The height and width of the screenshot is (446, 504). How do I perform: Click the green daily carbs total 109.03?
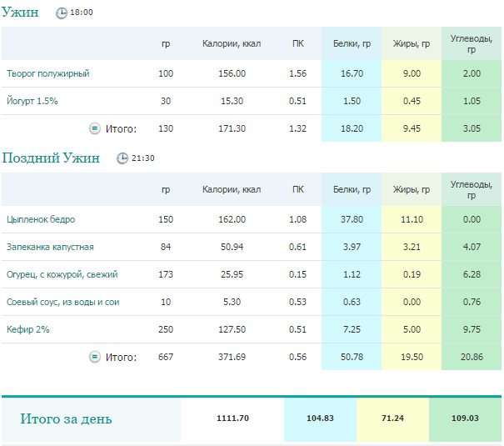pyautogui.click(x=465, y=418)
